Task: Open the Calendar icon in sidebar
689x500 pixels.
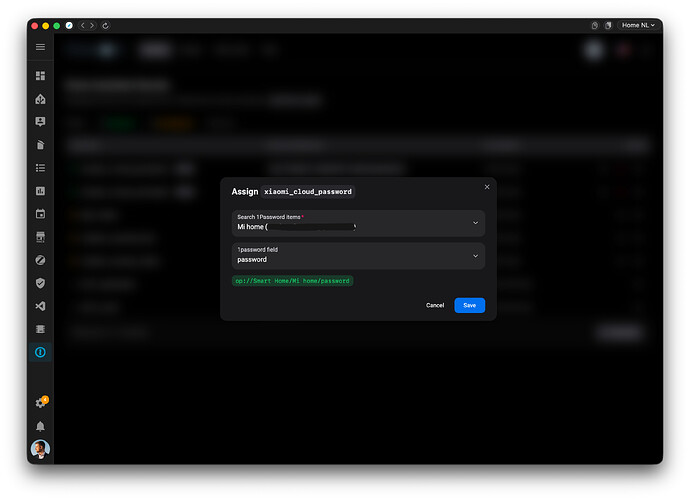Action: coord(40,214)
